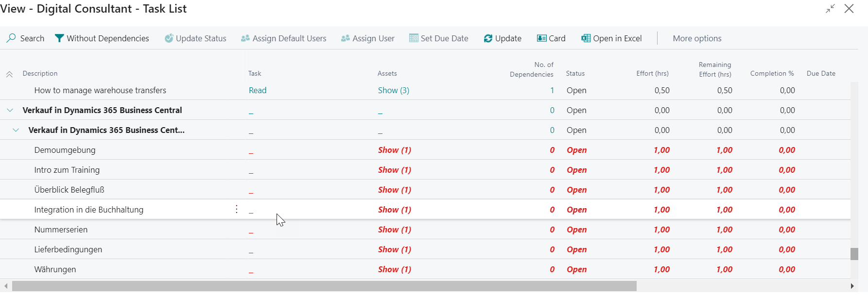The height and width of the screenshot is (295, 868).
Task: Click the Assign Default Users icon
Action: pyautogui.click(x=245, y=38)
